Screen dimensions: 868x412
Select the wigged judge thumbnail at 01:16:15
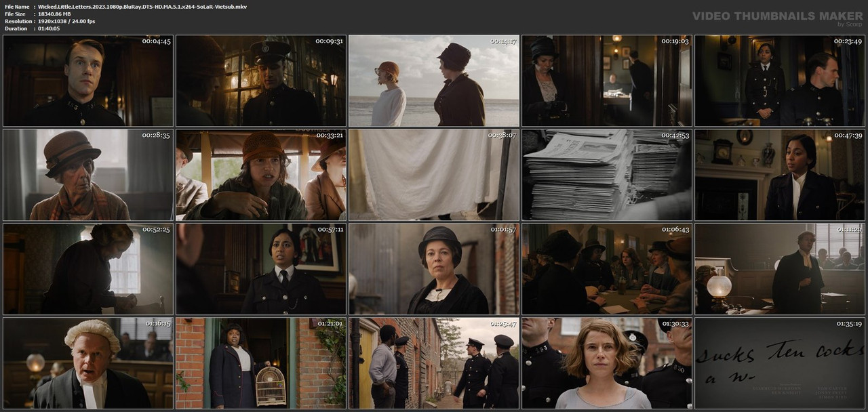point(88,363)
